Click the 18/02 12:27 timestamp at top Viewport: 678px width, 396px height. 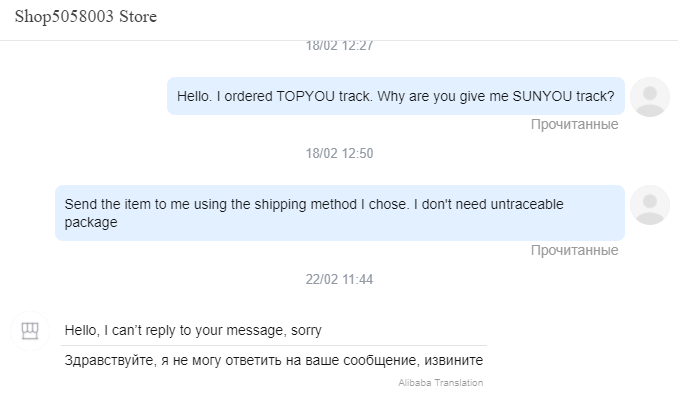339,45
